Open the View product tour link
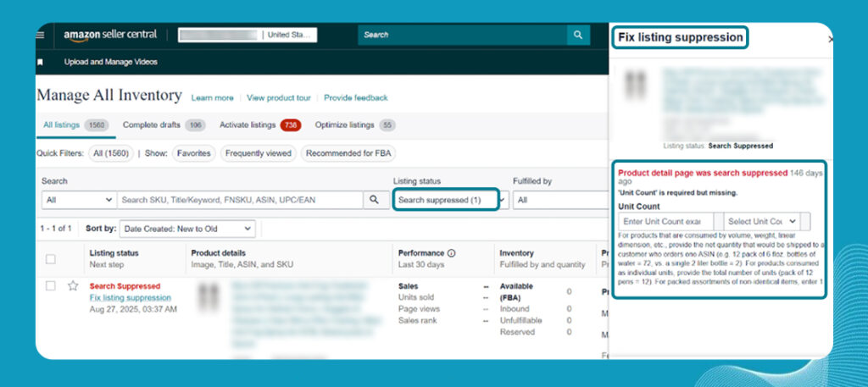This screenshot has height=387, width=868. 277,98
